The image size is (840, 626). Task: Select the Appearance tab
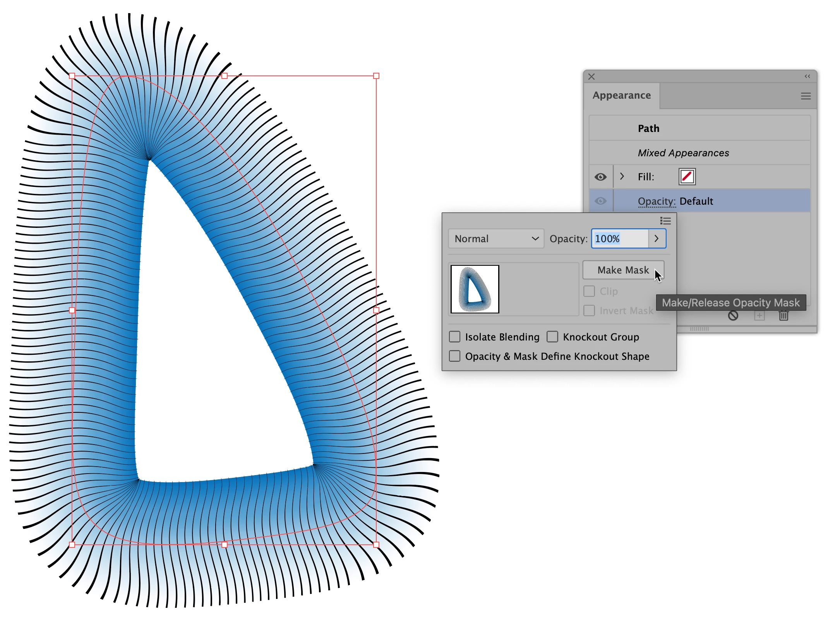[x=622, y=96]
